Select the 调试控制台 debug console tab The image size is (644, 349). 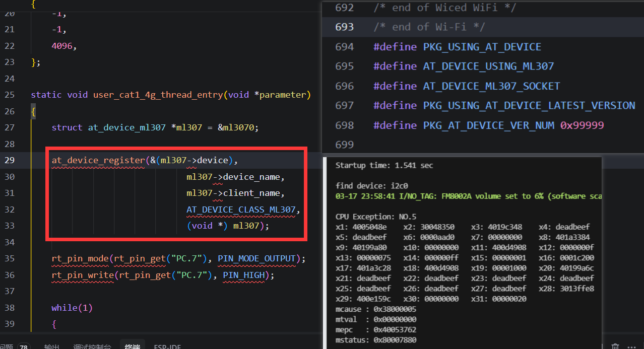point(92,346)
